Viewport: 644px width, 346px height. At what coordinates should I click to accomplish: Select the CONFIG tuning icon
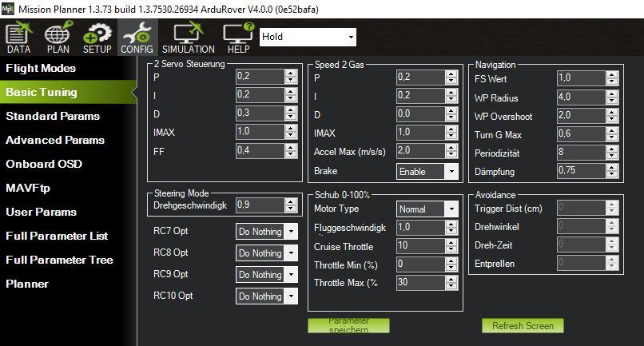tap(137, 38)
